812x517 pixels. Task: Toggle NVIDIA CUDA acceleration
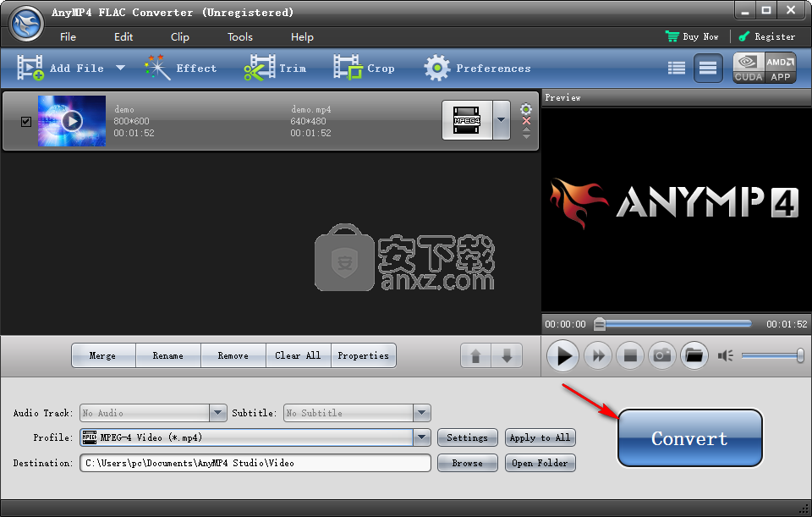click(749, 68)
